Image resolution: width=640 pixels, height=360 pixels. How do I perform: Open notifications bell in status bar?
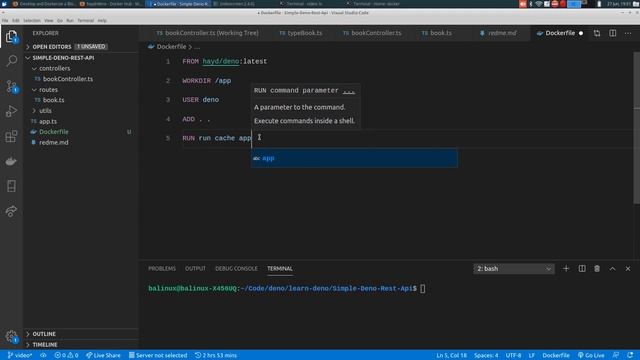pos(631,355)
